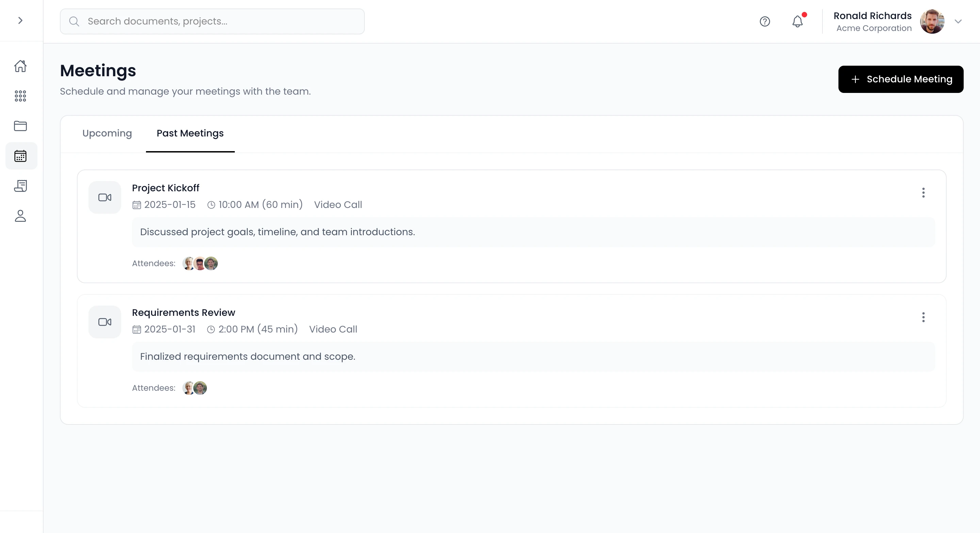Click Ronald Richards profile avatar
This screenshot has height=533, width=980.
pyautogui.click(x=932, y=21)
